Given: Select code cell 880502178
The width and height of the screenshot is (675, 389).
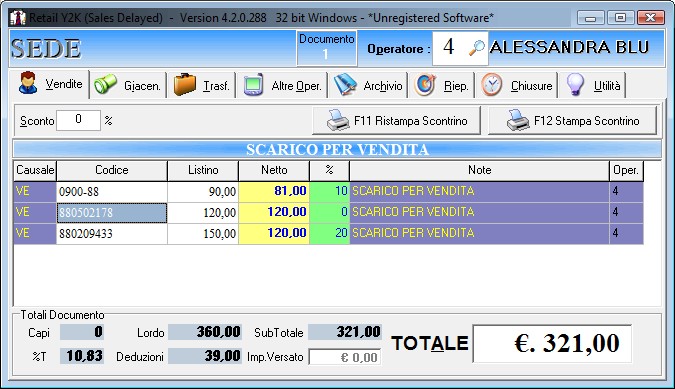Looking at the screenshot, I should pyautogui.click(x=111, y=213).
